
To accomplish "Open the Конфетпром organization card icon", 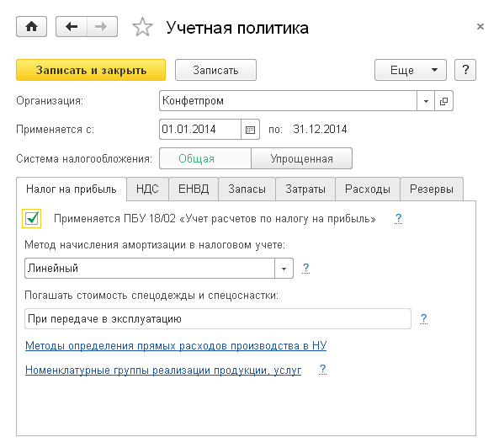I will [x=443, y=101].
